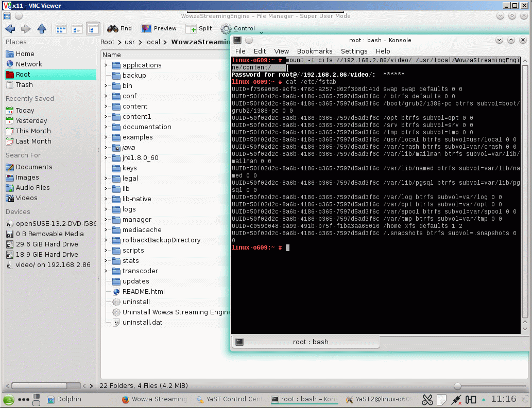
Task: Open Konsole File menu
Action: pyautogui.click(x=240, y=51)
